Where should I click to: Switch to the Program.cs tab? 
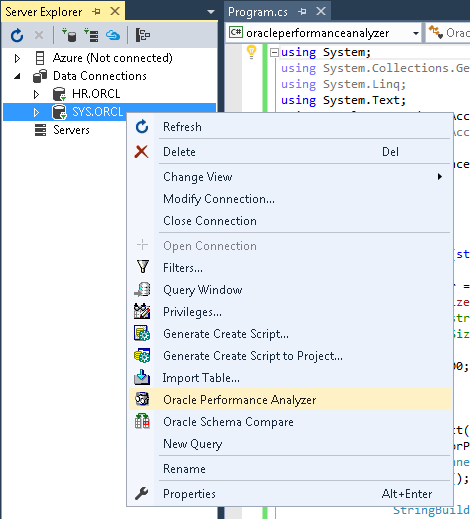(x=258, y=12)
